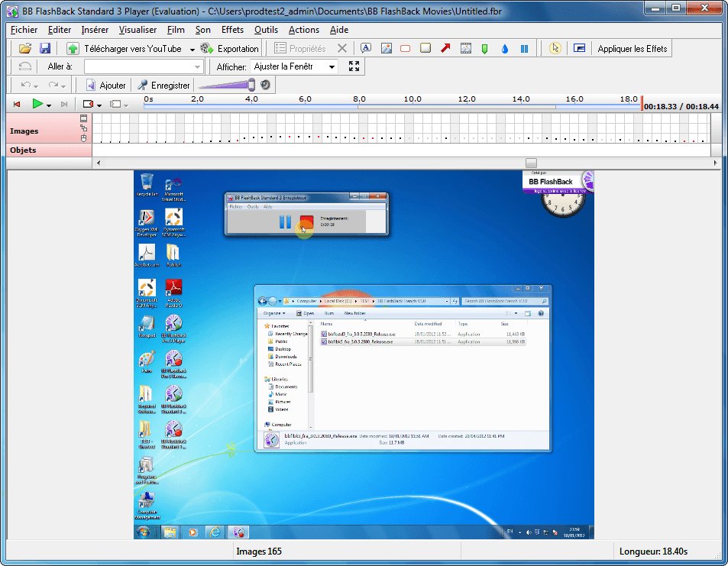Insert an image with the picture icon
Image resolution: width=728 pixels, height=566 pixels.
[x=387, y=48]
